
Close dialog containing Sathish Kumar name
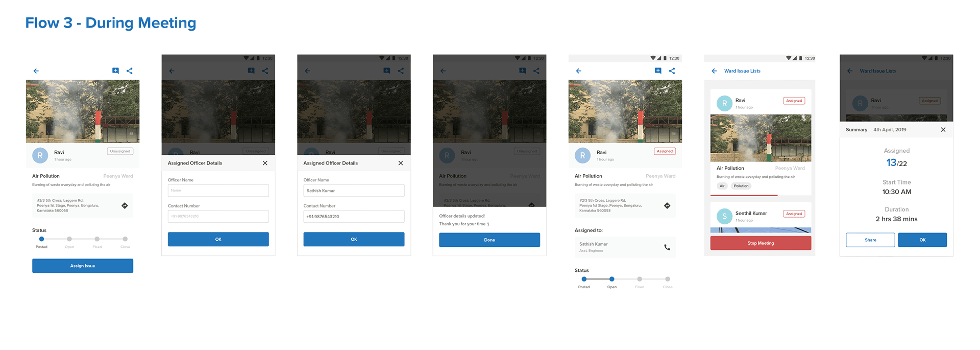pyautogui.click(x=401, y=163)
